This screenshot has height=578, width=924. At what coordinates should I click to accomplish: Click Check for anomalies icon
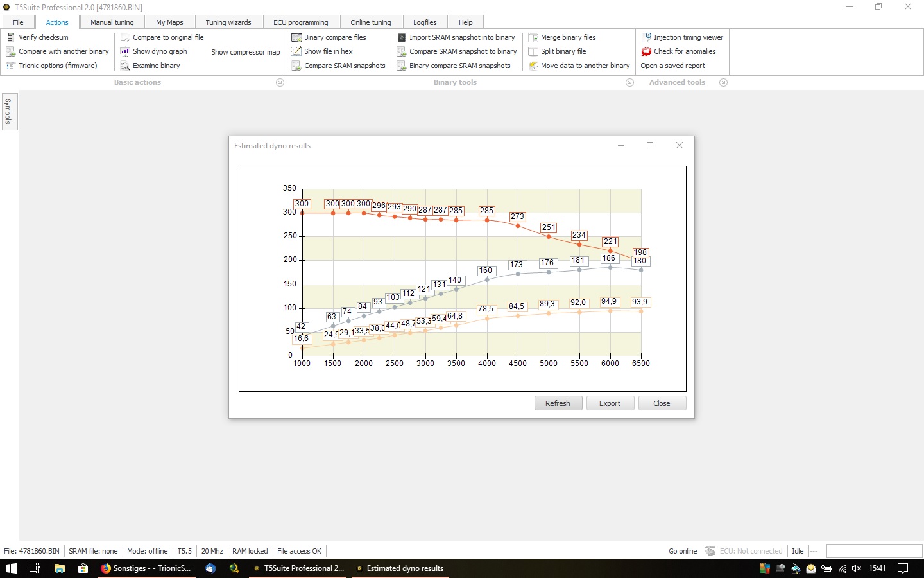[x=647, y=51]
